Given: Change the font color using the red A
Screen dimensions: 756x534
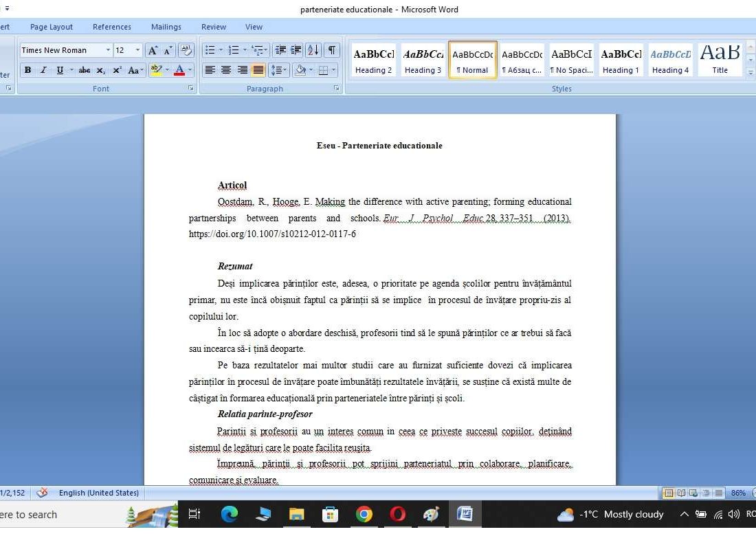Looking at the screenshot, I should click(x=181, y=70).
